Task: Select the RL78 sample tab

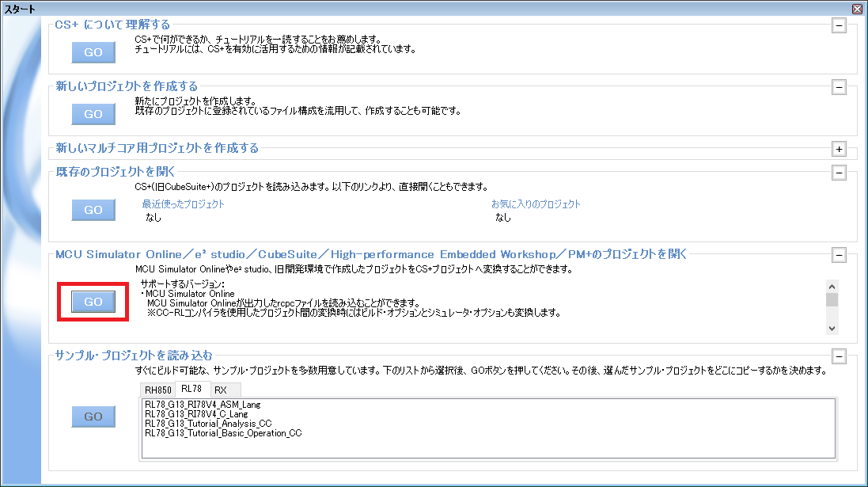Action: tap(191, 389)
